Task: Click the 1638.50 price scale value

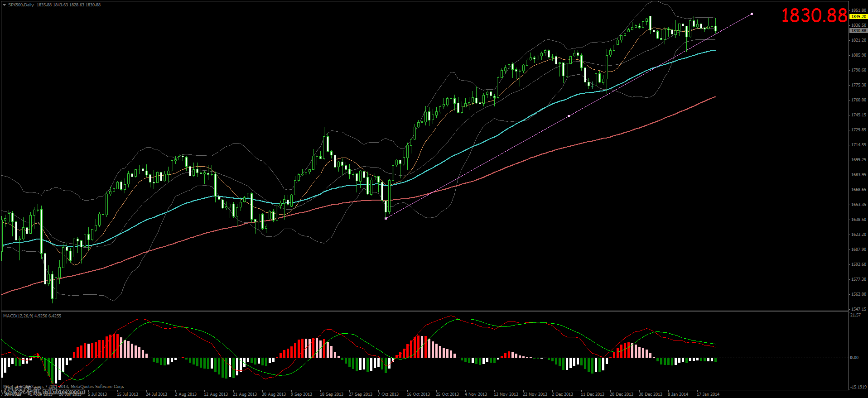Action: point(858,220)
